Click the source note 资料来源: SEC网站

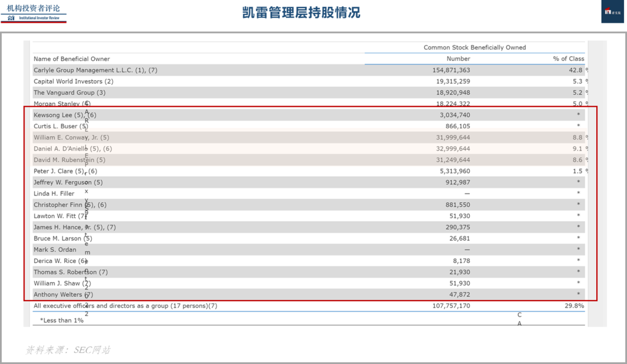coord(68,350)
